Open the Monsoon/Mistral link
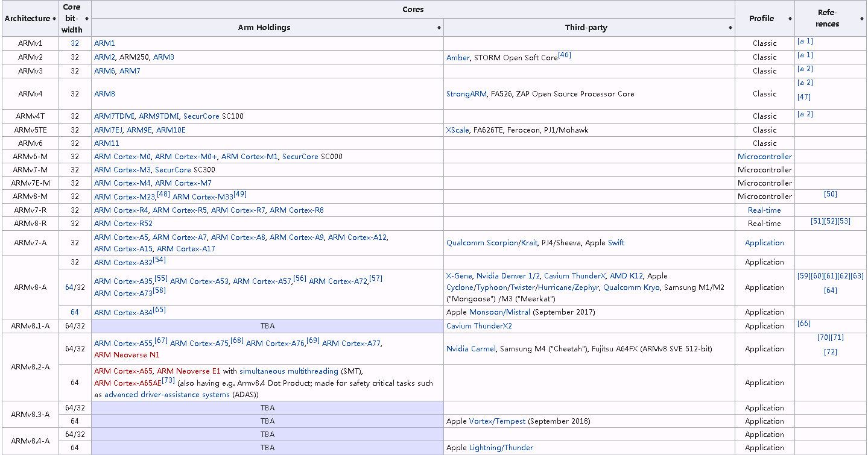Image resolution: width=868 pixels, height=455 pixels. (499, 312)
